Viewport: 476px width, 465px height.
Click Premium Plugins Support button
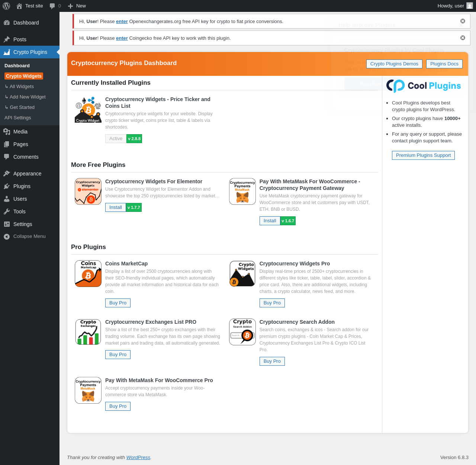pos(423,155)
